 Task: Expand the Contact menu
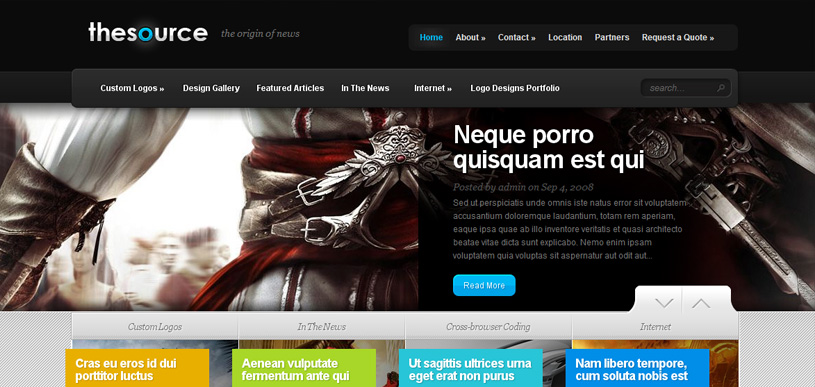tap(517, 37)
